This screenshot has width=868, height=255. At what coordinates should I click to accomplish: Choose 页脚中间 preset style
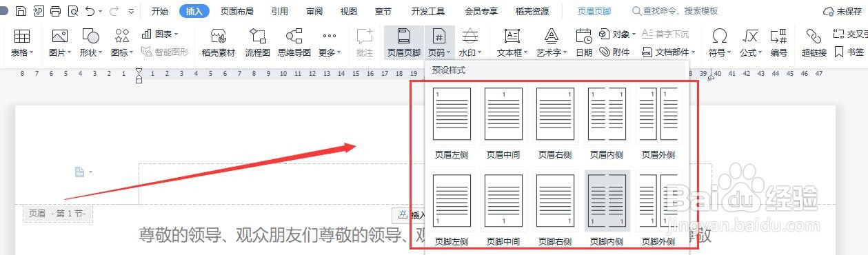tap(503, 210)
